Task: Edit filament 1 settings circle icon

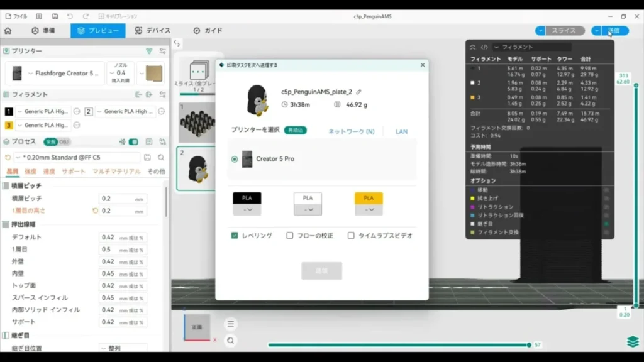Action: tap(76, 112)
